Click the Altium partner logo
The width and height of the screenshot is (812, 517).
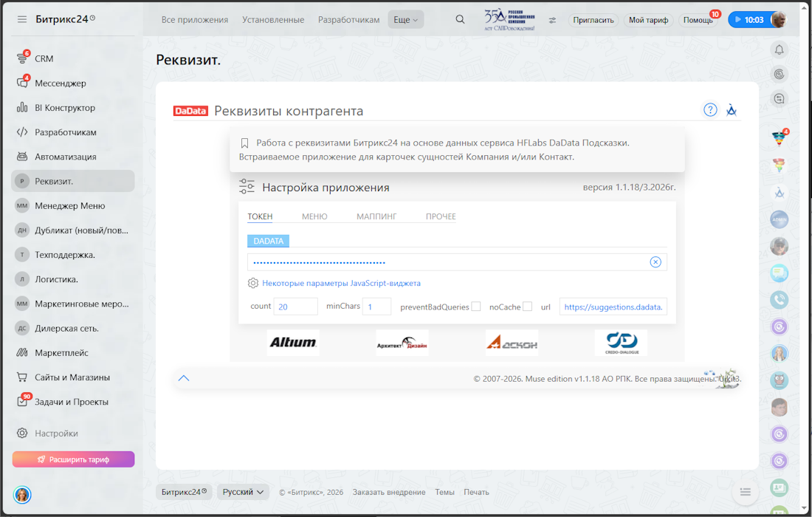[x=293, y=343]
